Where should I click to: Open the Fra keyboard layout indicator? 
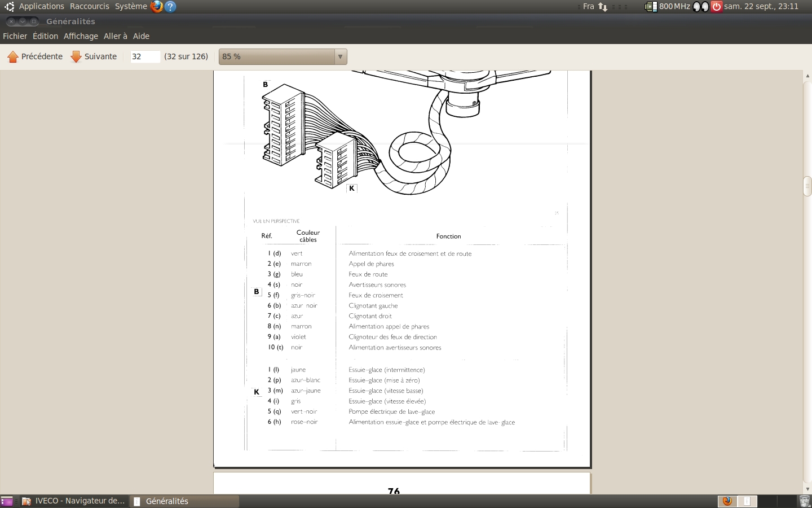[588, 7]
